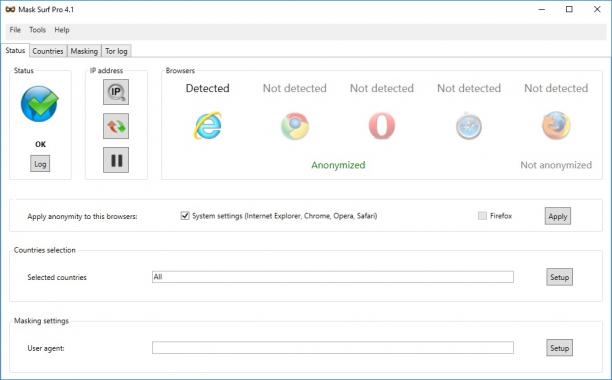The width and height of the screenshot is (612, 380).
Task: Click the Not detected label above Safari
Action: click(469, 88)
